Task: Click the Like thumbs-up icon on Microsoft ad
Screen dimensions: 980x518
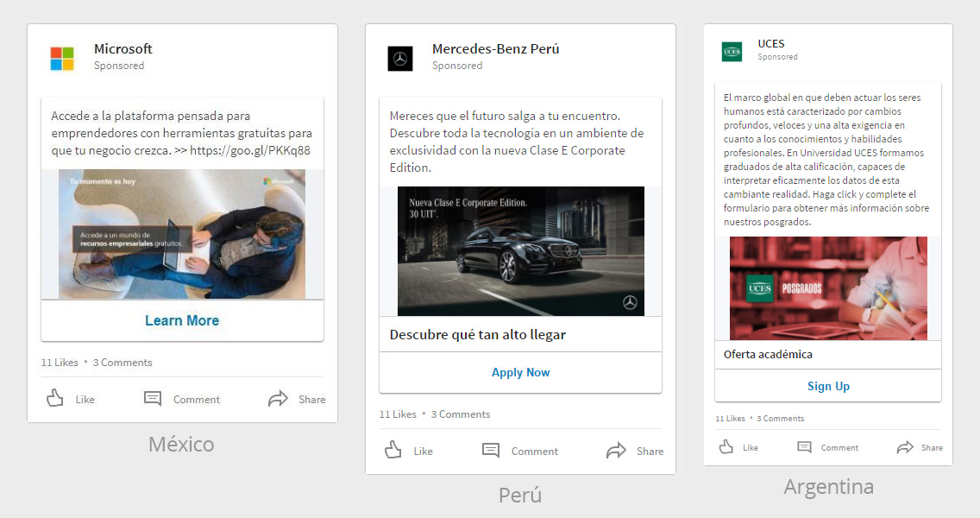Action: click(x=55, y=399)
